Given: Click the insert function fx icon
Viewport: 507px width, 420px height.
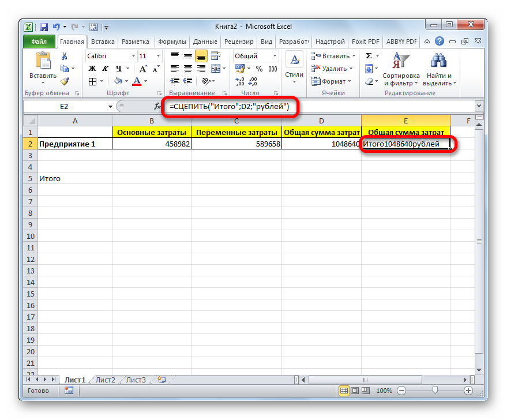Looking at the screenshot, I should click(157, 107).
